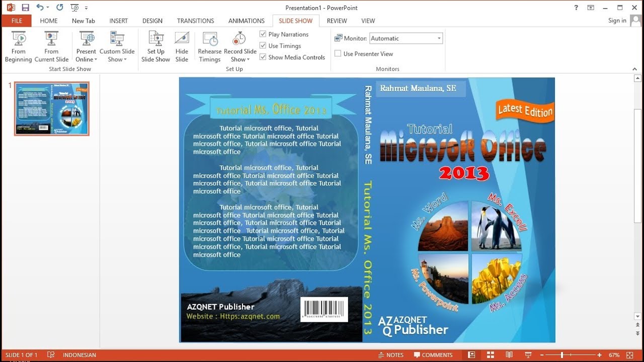
Task: Click Sign in link
Action: [x=617, y=21]
